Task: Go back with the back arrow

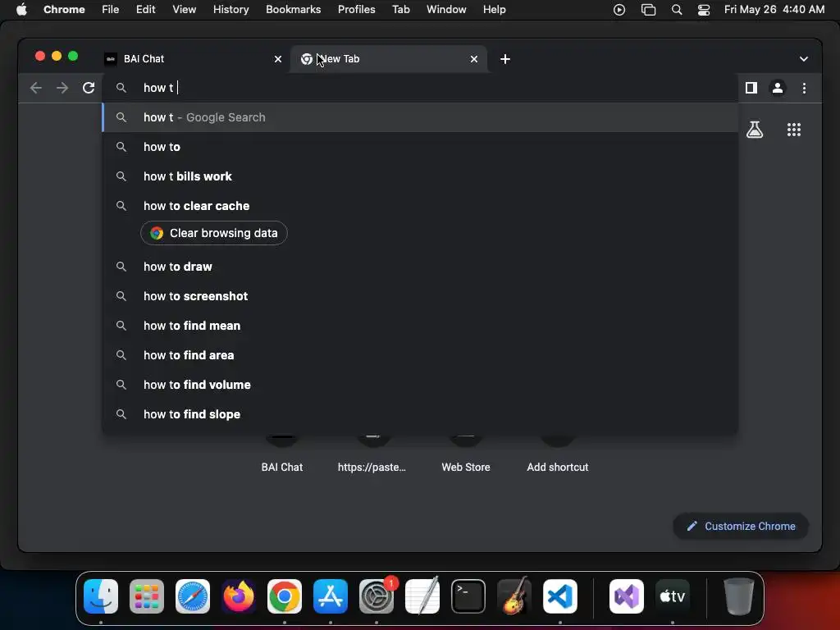Action: (x=36, y=88)
